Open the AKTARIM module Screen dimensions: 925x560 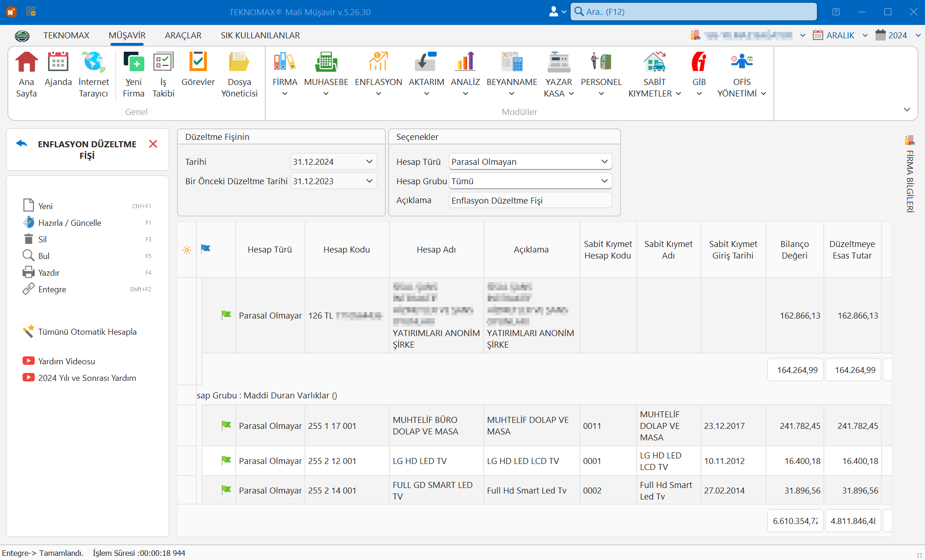pyautogui.click(x=426, y=74)
